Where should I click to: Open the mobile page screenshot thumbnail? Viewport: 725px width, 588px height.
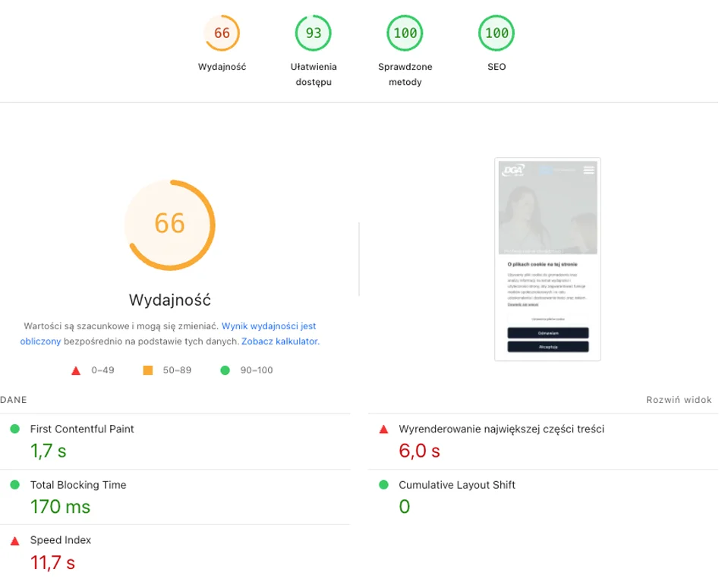tap(547, 259)
